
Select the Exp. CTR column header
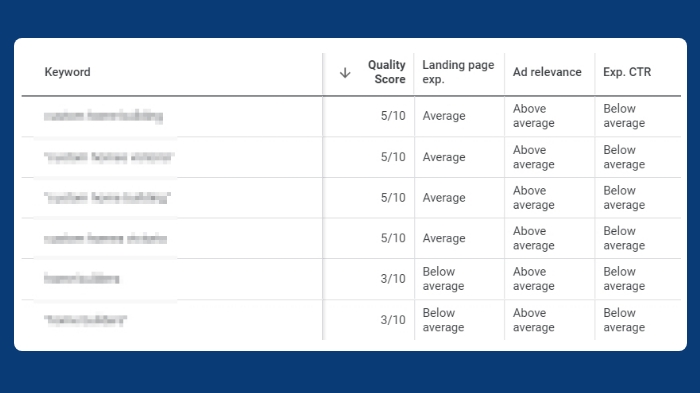(627, 72)
